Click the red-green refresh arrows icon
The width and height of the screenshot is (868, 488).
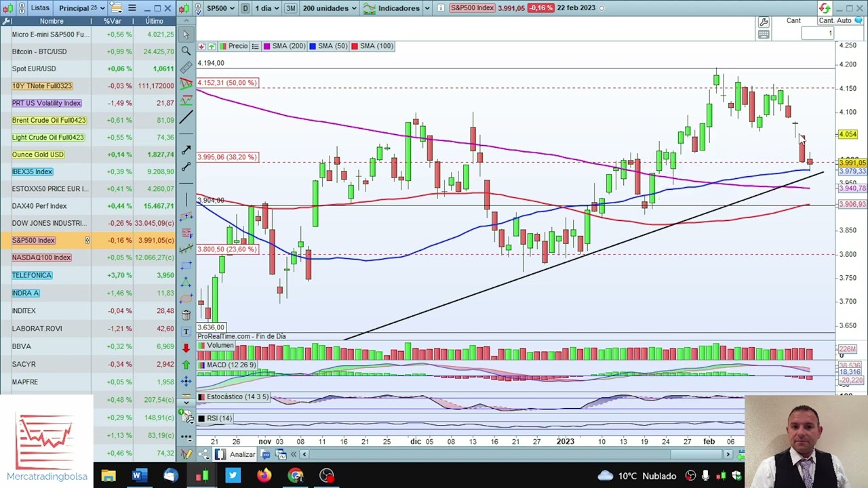click(824, 8)
